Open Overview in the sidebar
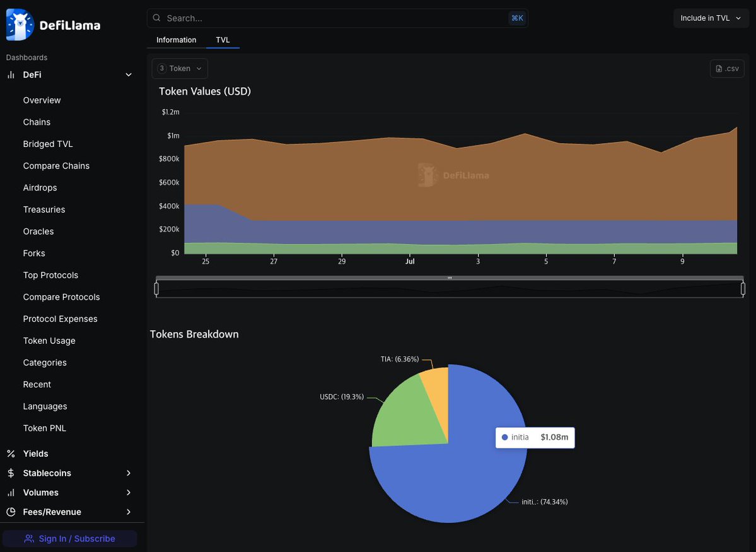This screenshot has height=552, width=756. point(42,100)
